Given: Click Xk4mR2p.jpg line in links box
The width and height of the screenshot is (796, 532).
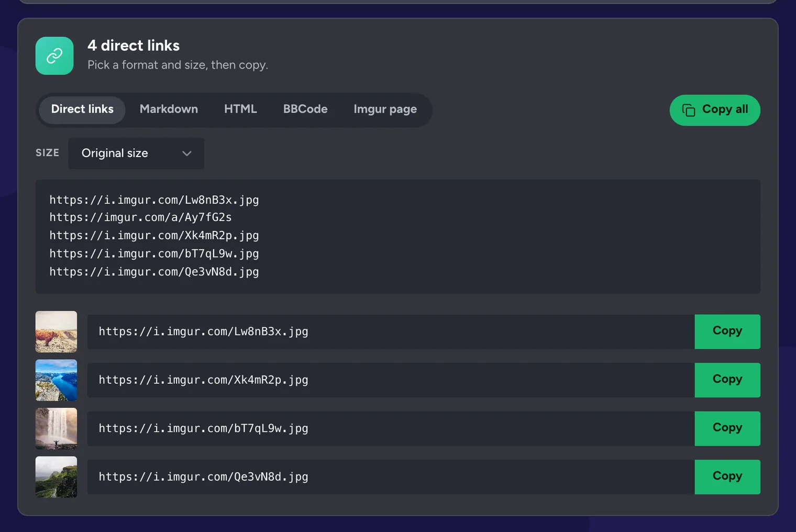Looking at the screenshot, I should point(154,236).
